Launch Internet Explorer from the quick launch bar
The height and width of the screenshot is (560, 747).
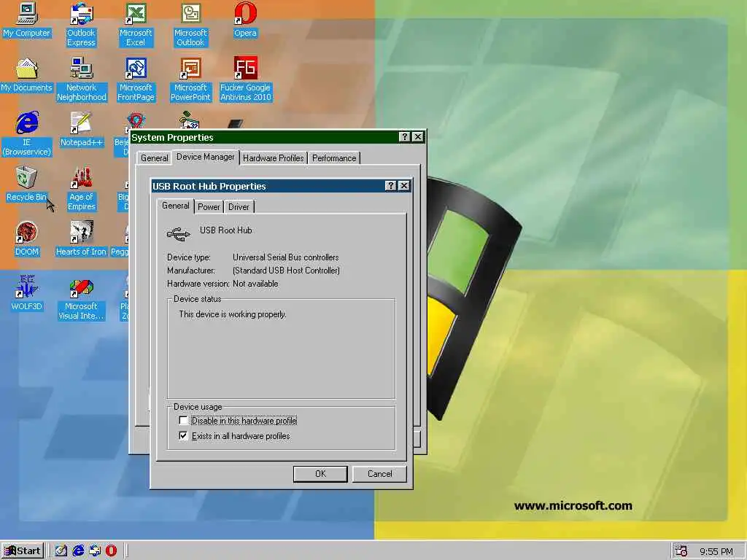click(x=78, y=551)
